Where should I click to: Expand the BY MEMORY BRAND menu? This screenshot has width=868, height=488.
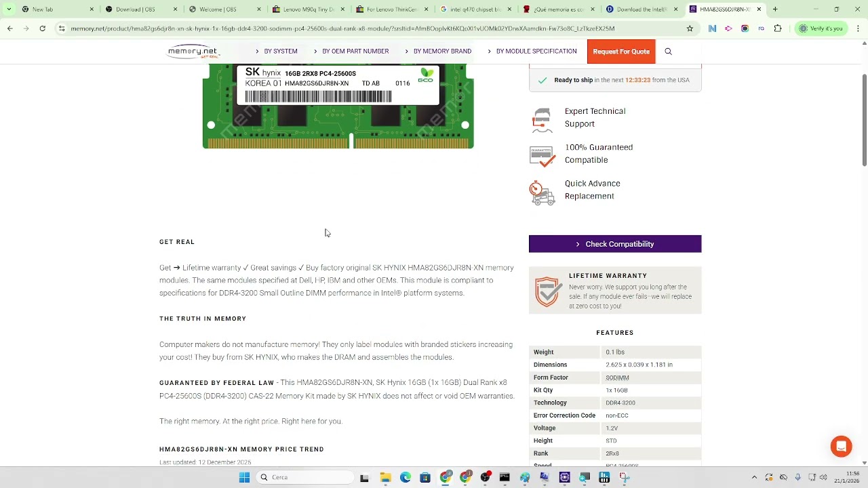pos(438,52)
